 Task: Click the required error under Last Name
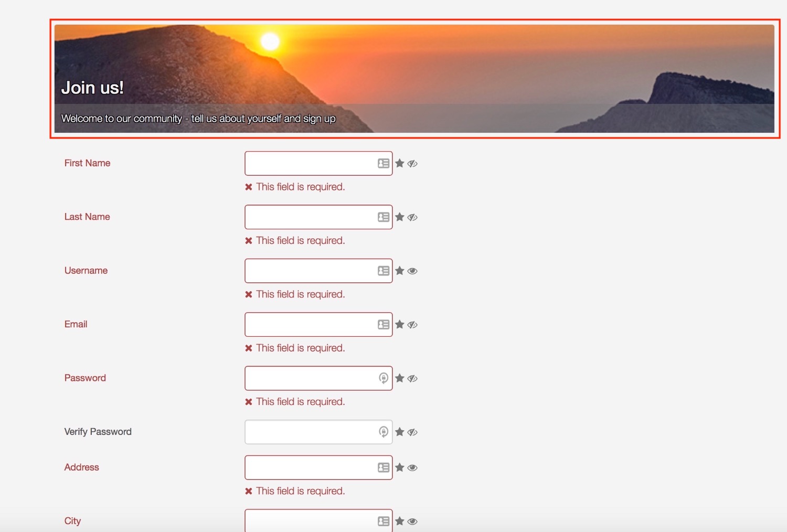tap(295, 240)
